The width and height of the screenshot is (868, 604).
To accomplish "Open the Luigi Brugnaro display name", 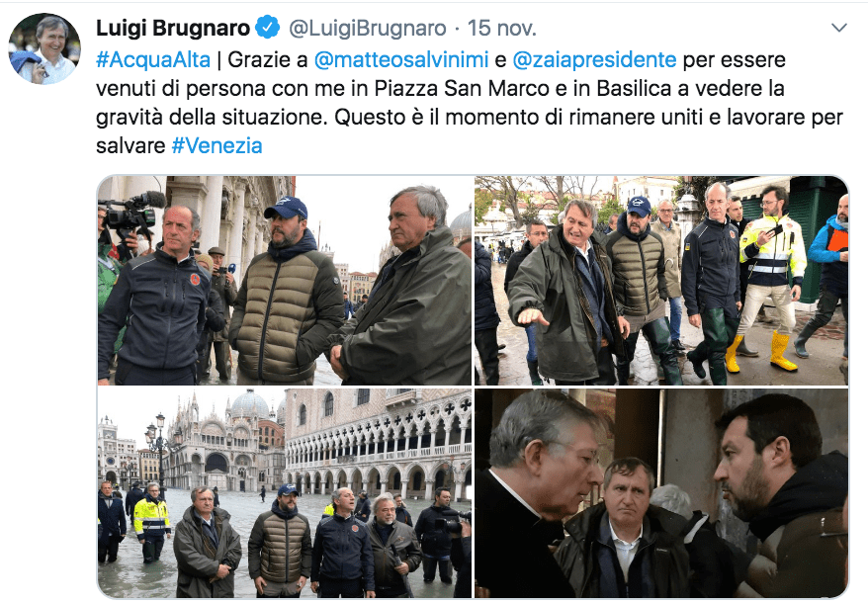I will pos(173,28).
